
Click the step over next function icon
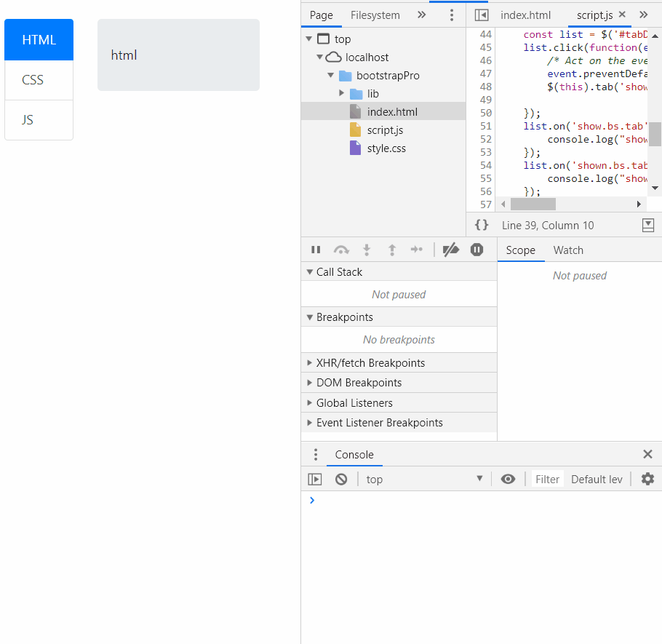(341, 250)
